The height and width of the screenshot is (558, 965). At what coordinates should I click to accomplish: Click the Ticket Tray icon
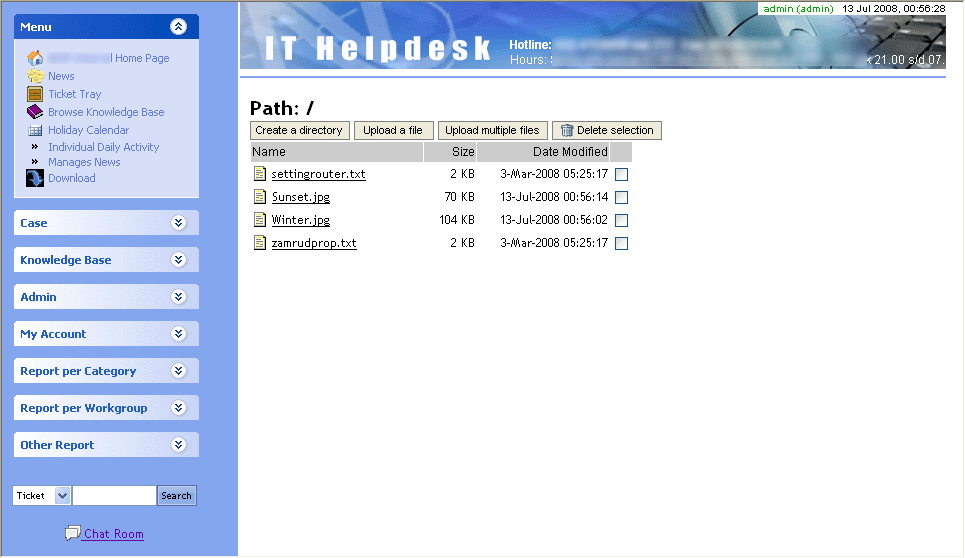click(35, 94)
